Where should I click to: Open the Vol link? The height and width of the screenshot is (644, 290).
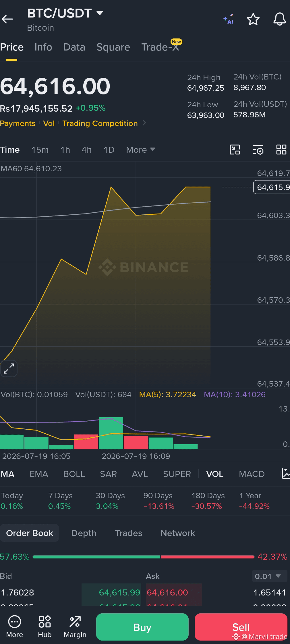(49, 123)
